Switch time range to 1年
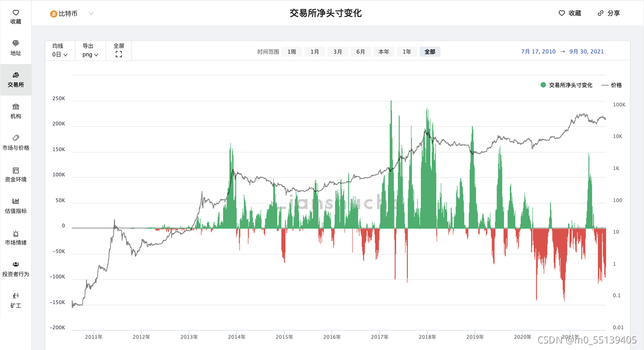Screen dimensions: 644x350 (407, 51)
